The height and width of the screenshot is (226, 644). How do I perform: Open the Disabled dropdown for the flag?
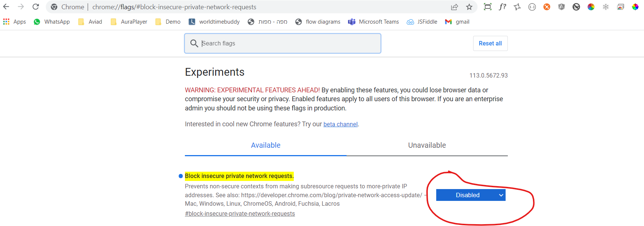tap(471, 195)
